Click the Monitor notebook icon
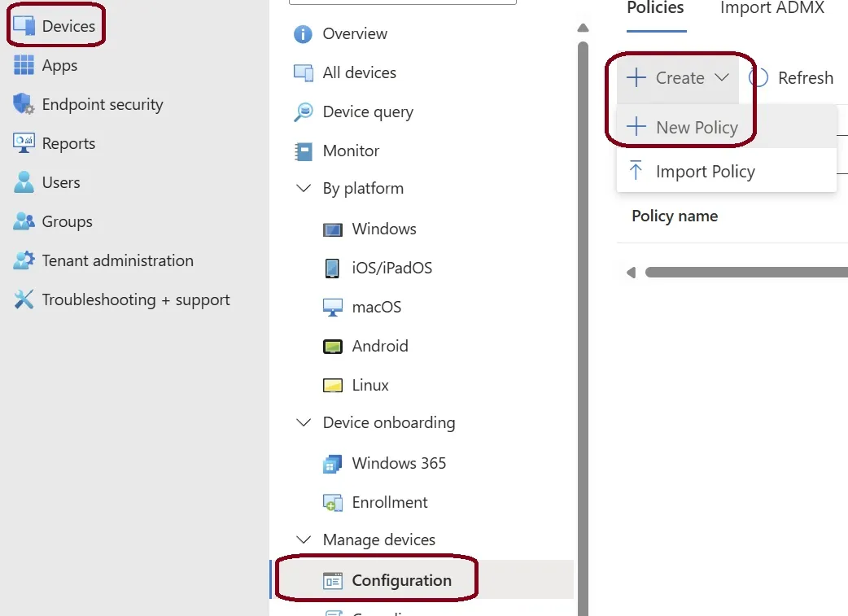Viewport: 848px width, 616px height. tap(304, 151)
